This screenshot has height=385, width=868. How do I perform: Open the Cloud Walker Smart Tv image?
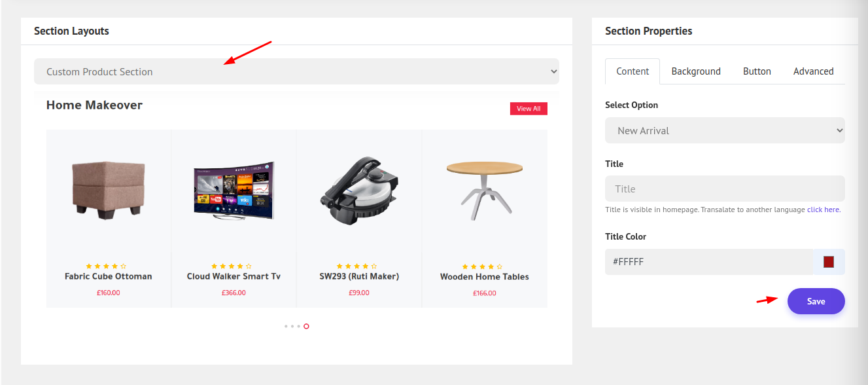pyautogui.click(x=234, y=190)
